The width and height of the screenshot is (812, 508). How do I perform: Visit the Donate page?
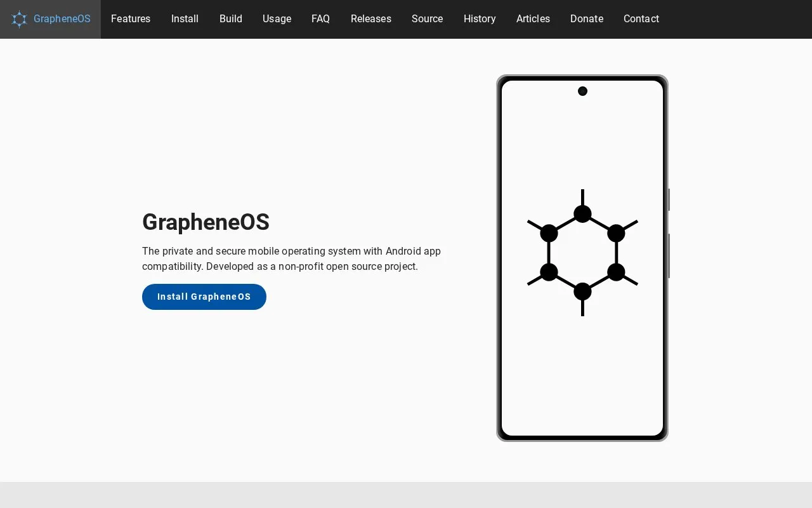pyautogui.click(x=587, y=19)
